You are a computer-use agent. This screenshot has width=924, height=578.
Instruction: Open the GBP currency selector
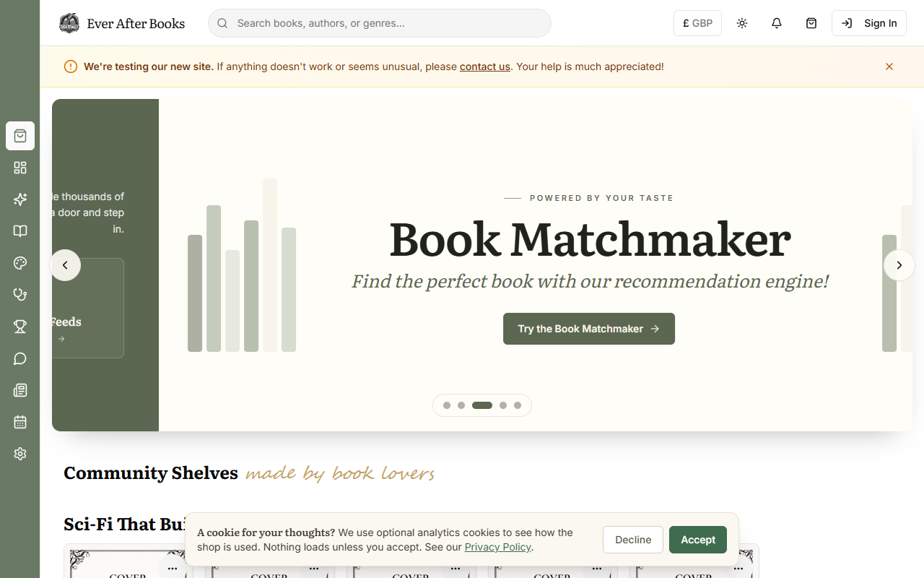click(697, 23)
